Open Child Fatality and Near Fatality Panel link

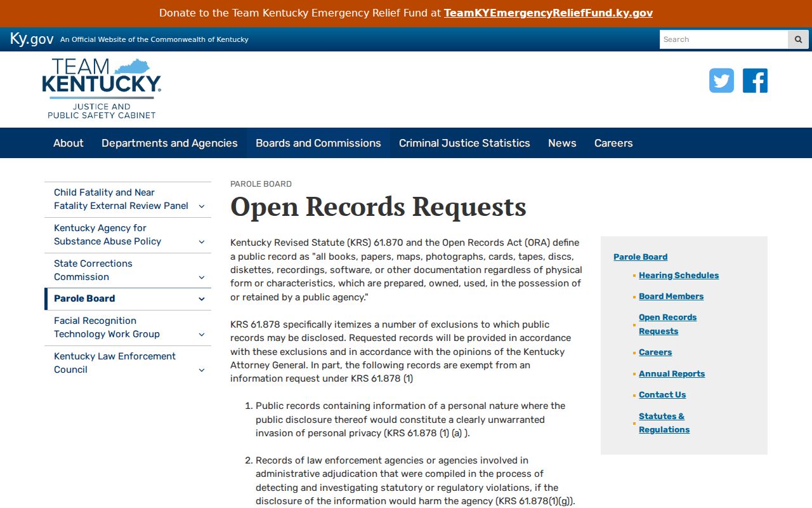pyautogui.click(x=121, y=199)
